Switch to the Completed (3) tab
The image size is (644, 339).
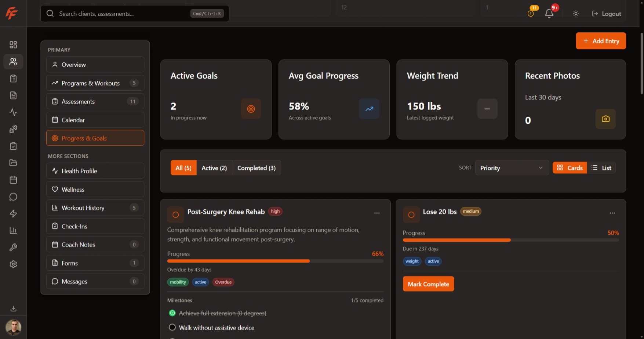tap(256, 167)
